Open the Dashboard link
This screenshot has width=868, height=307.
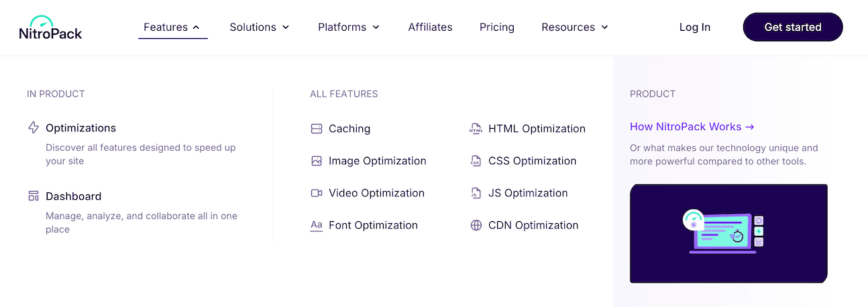pos(73,196)
